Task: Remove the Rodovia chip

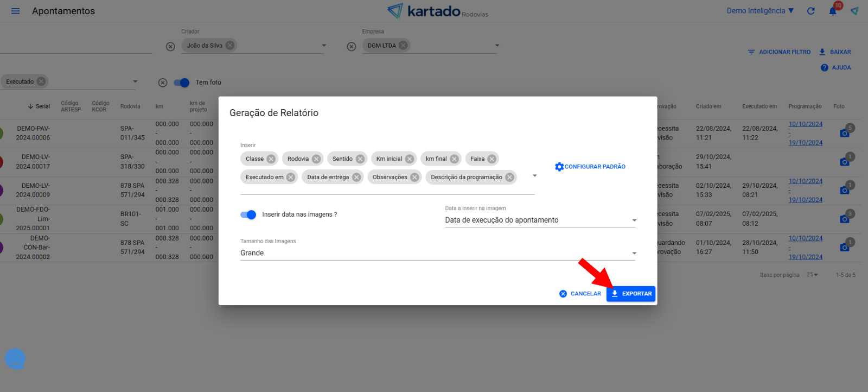Action: 316,159
